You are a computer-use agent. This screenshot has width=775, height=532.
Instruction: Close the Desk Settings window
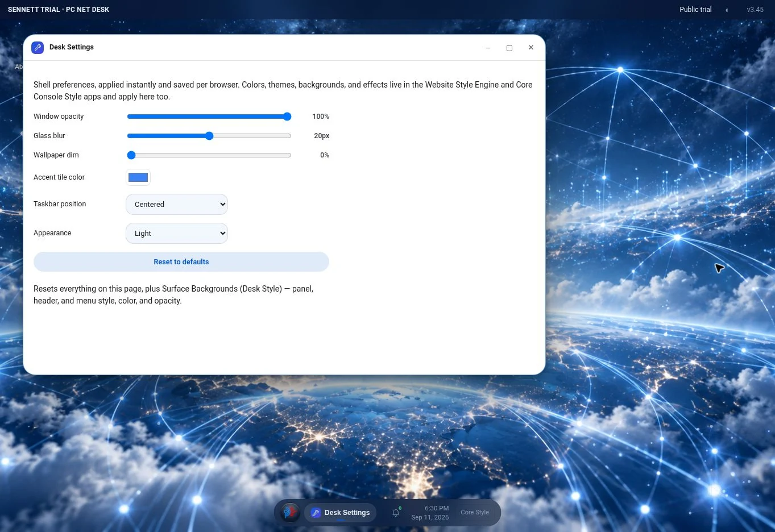pyautogui.click(x=531, y=48)
